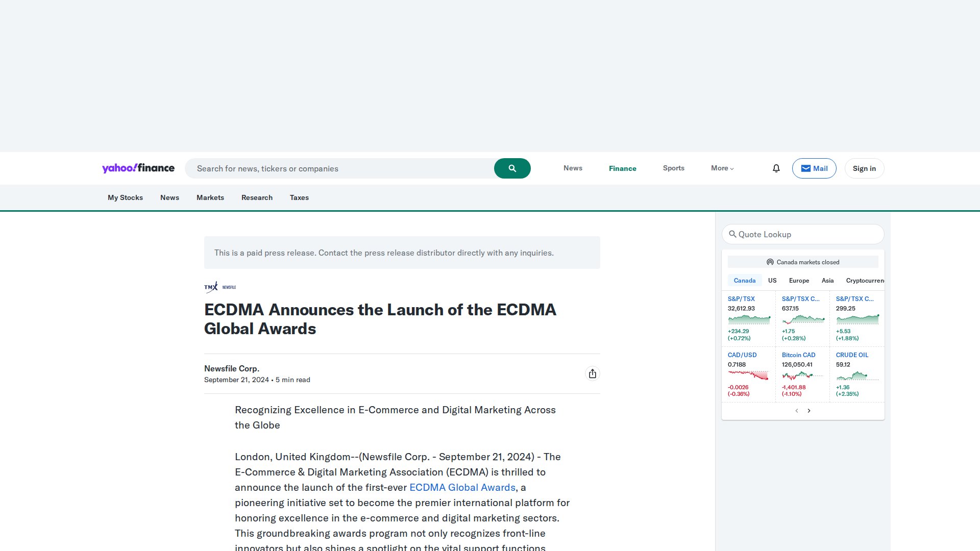Screen dimensions: 980x551
Task: Select the Canada markets tab
Action: click(x=745, y=280)
